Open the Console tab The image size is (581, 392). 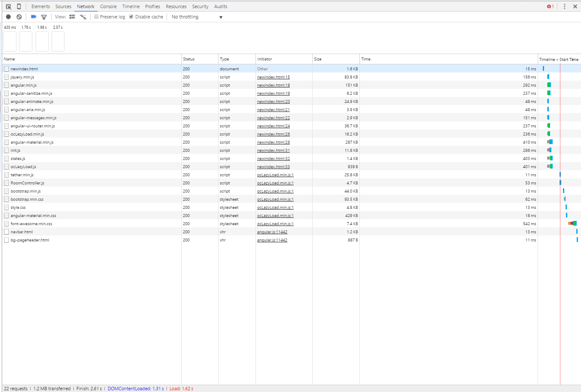click(108, 6)
